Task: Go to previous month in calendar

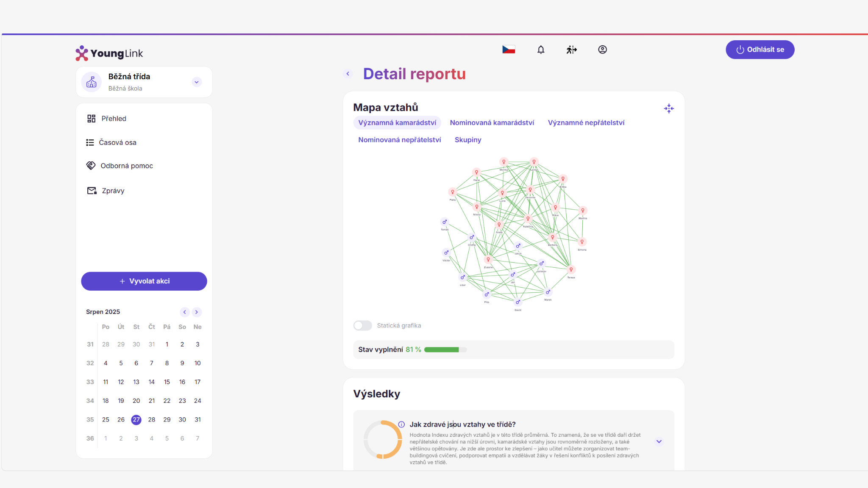Action: (x=184, y=312)
